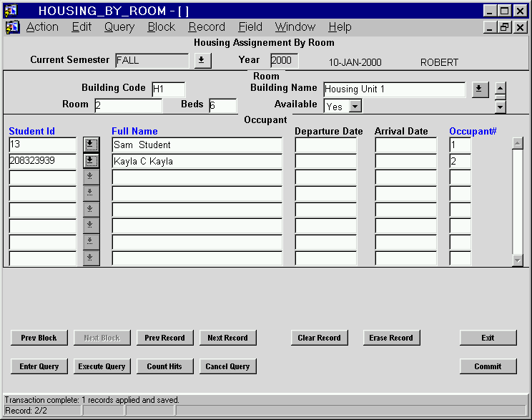This screenshot has height=420, width=532.
Task: Open the Edit menu
Action: [82, 26]
